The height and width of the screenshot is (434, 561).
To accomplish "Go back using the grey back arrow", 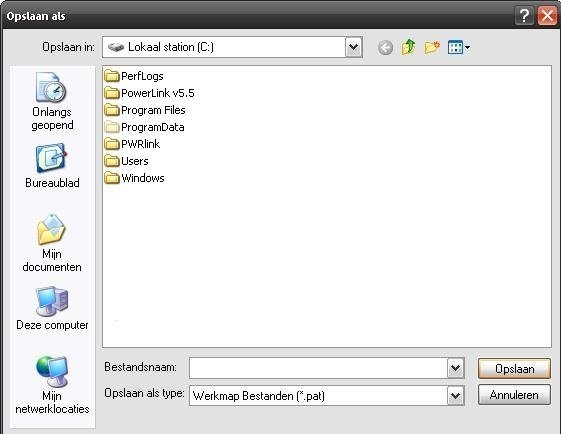I will pyautogui.click(x=385, y=47).
